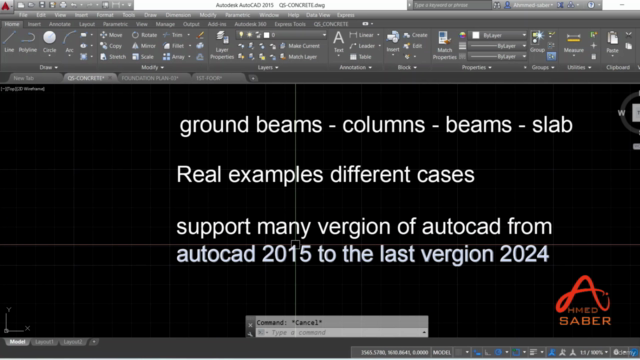Open the layer selection dropdown
The height and width of the screenshot is (360, 640).
pos(282,35)
